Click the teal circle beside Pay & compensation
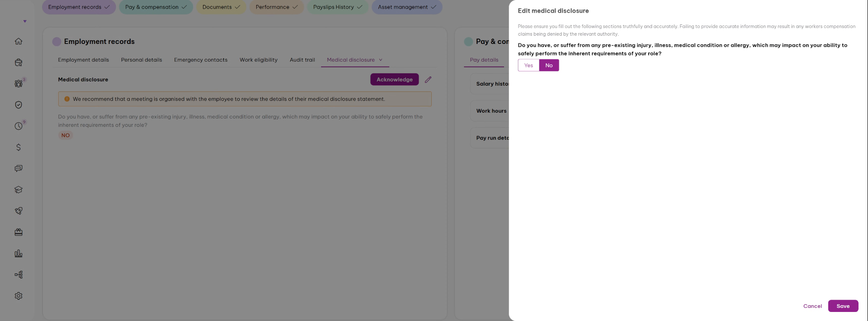Screen dimensions: 868x321 tap(468, 42)
